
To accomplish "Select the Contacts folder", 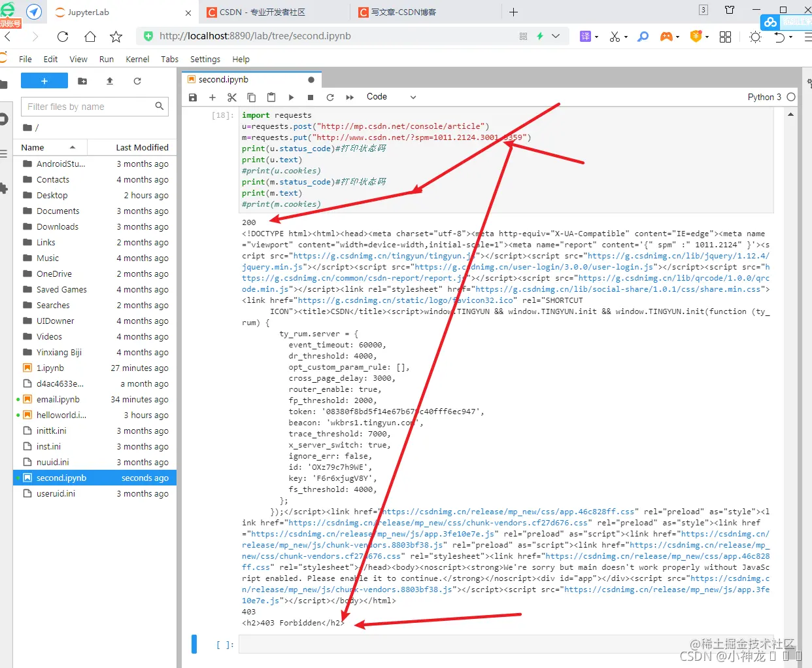I will coord(95,180).
